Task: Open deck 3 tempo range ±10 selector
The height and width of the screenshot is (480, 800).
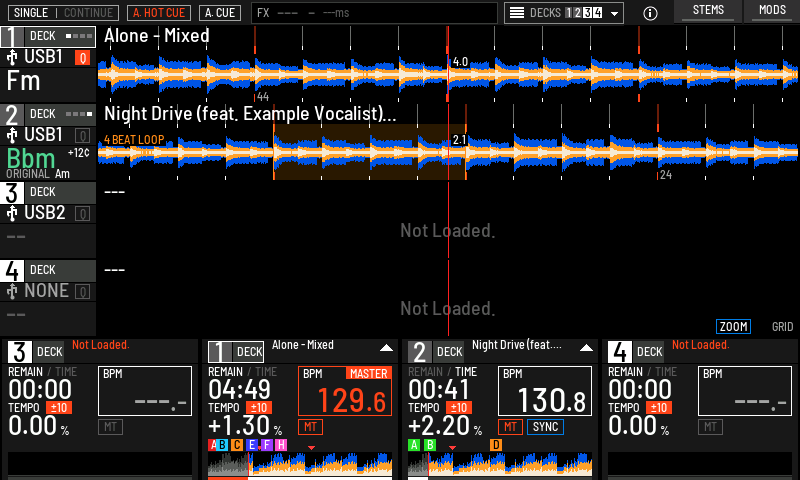Action: click(59, 408)
